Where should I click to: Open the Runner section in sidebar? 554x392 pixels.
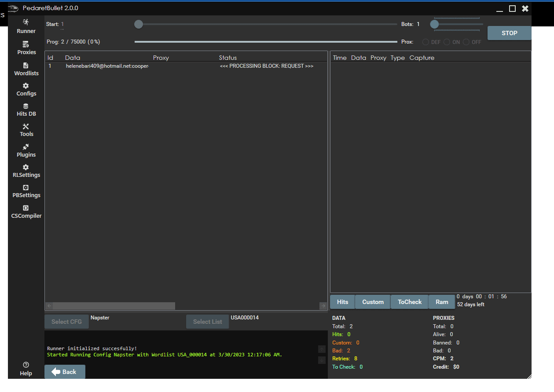(26, 26)
